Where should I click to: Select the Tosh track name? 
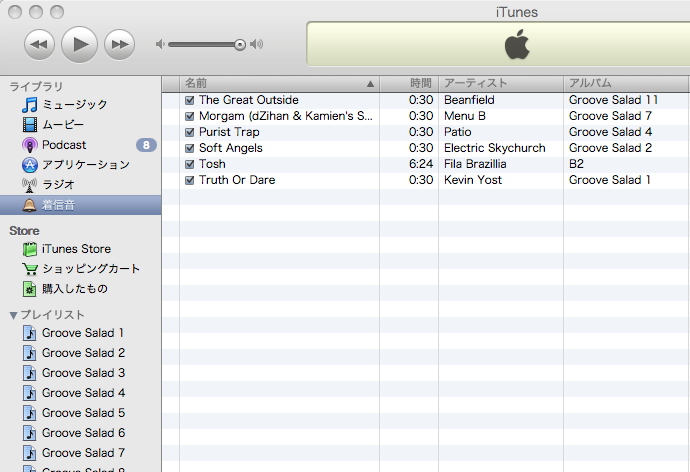[x=212, y=164]
